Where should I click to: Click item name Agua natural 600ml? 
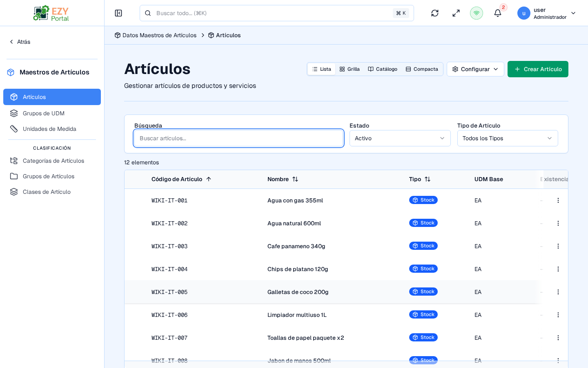click(x=294, y=223)
